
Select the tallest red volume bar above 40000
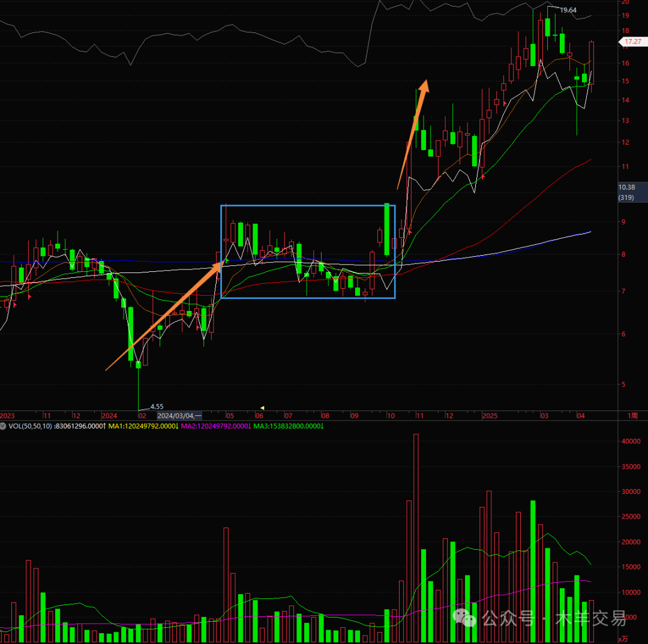coord(416,538)
